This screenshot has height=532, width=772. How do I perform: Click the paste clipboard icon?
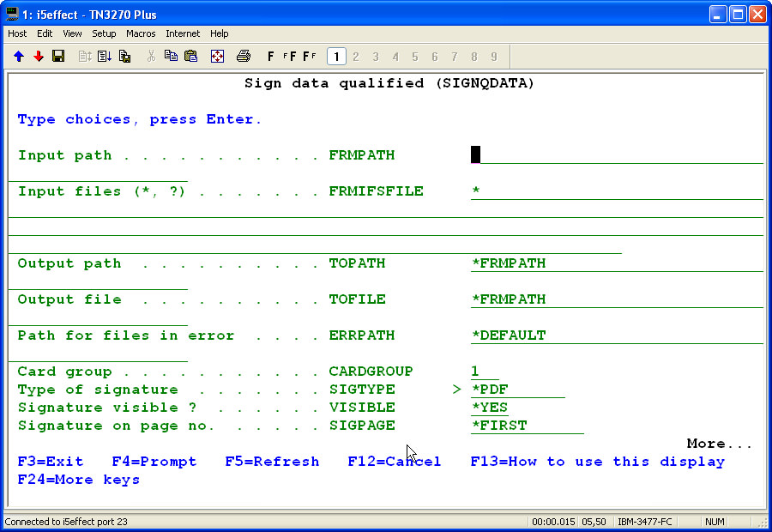point(191,57)
